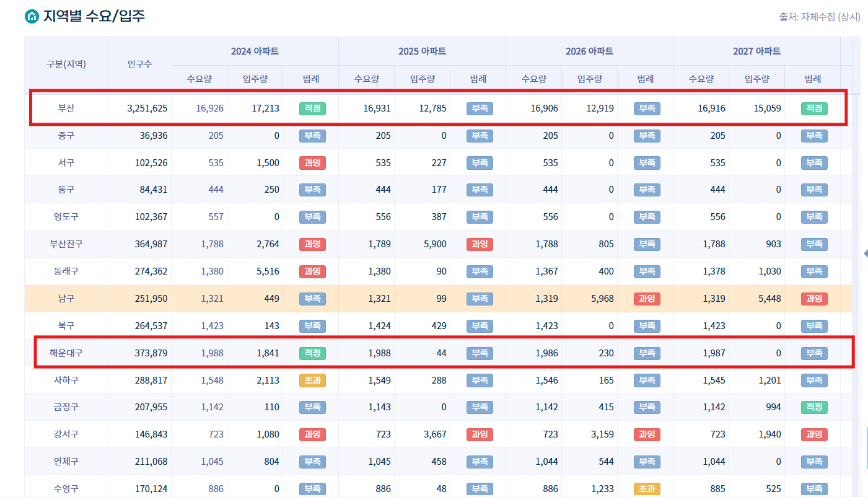Click the 2025 과잉 badge in 부산진구 row
Image resolution: width=868 pixels, height=497 pixels.
(x=480, y=244)
